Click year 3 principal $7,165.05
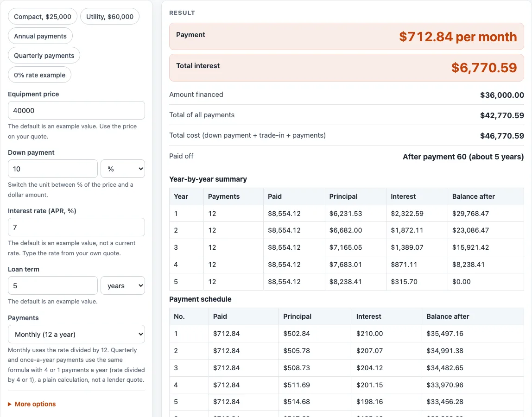Viewport: 532px width, 417px height. (x=345, y=247)
